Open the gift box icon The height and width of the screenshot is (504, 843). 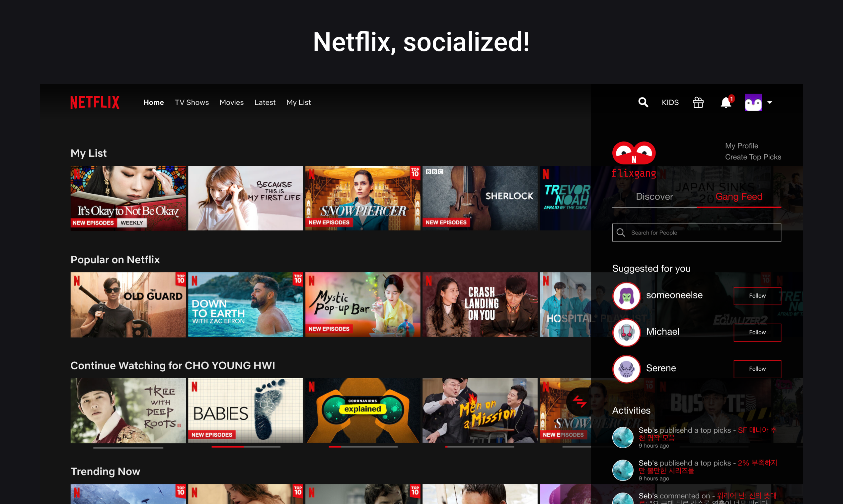[x=698, y=102]
